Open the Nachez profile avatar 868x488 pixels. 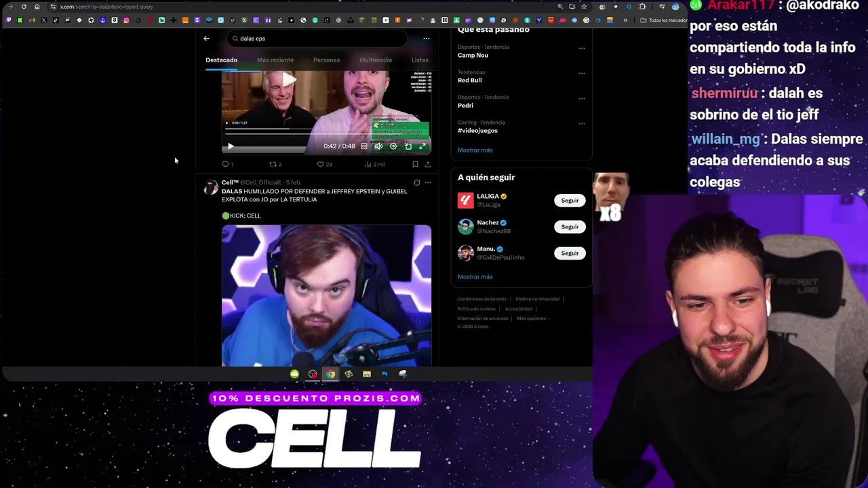point(465,226)
